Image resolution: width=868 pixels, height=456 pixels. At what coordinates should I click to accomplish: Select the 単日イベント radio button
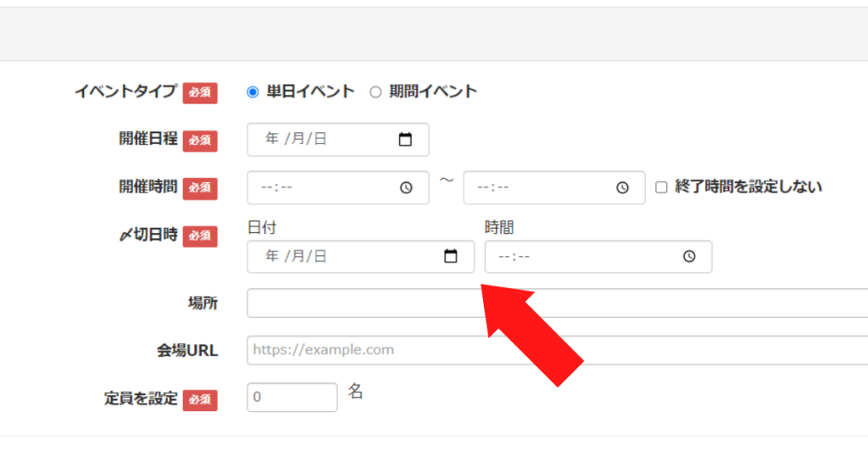[253, 92]
